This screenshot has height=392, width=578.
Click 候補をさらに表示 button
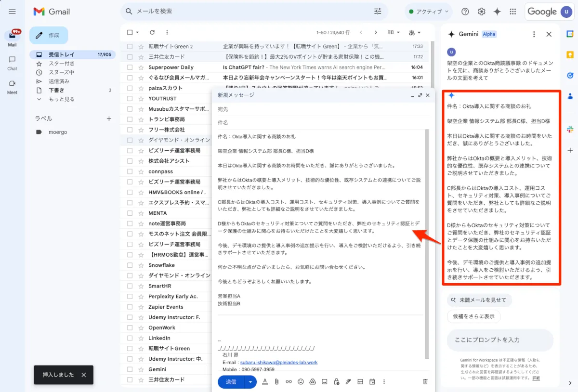[474, 316]
